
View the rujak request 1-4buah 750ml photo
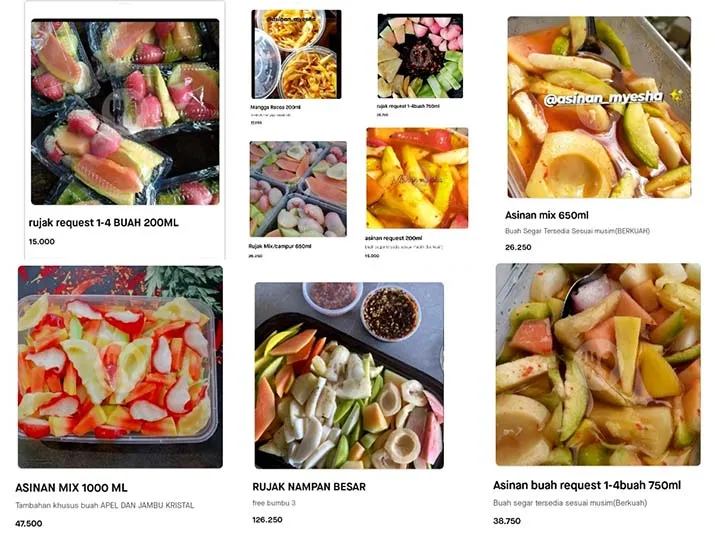tap(420, 56)
